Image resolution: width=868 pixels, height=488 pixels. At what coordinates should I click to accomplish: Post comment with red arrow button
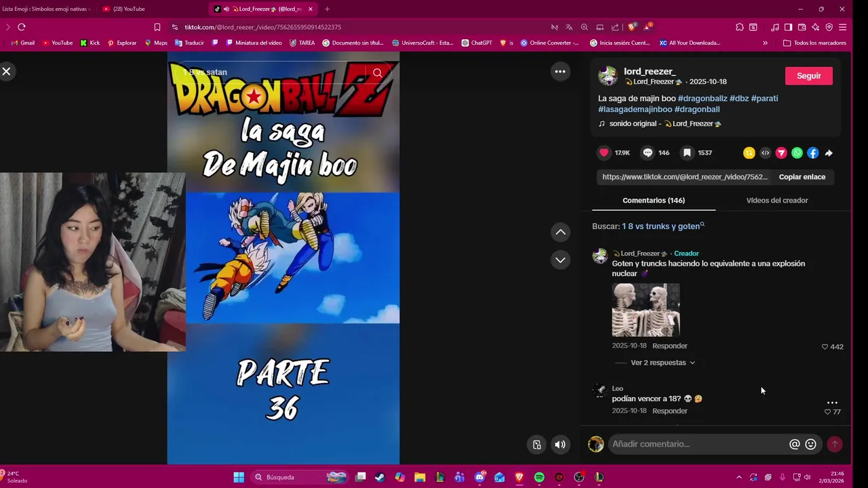(835, 444)
